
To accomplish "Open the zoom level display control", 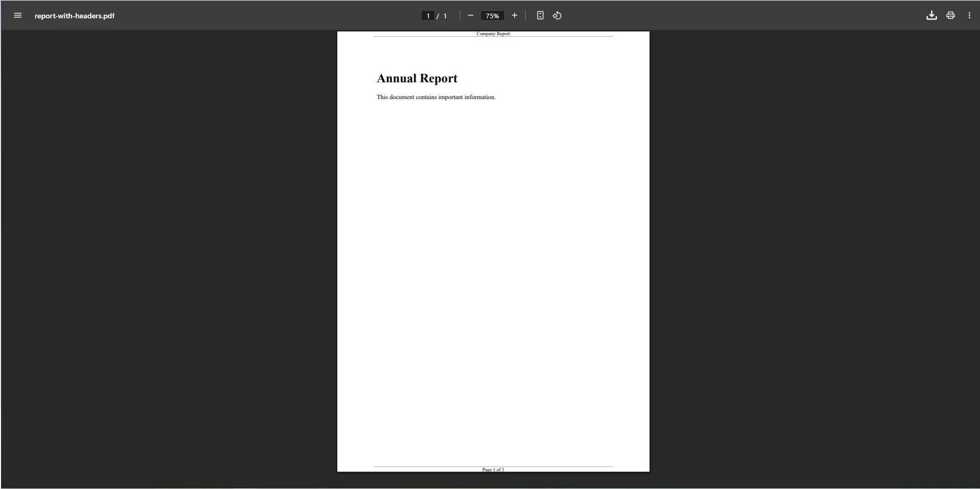I will click(492, 15).
